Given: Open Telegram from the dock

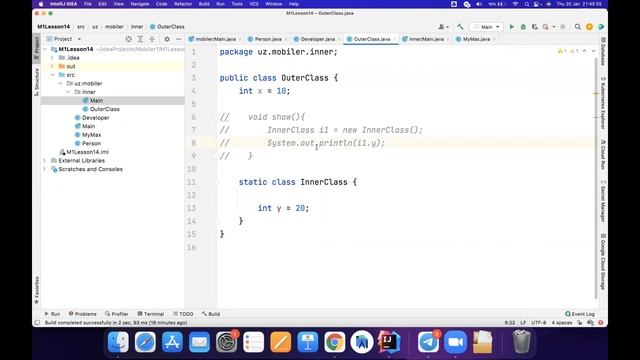Looking at the screenshot, I should coord(428,342).
